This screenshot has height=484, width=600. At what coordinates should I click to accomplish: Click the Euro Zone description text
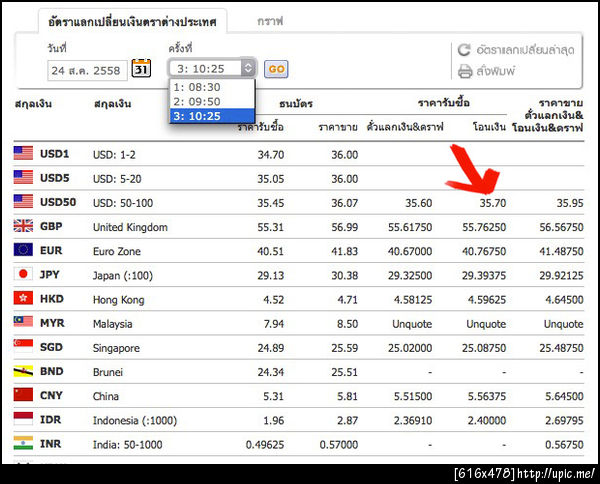117,251
